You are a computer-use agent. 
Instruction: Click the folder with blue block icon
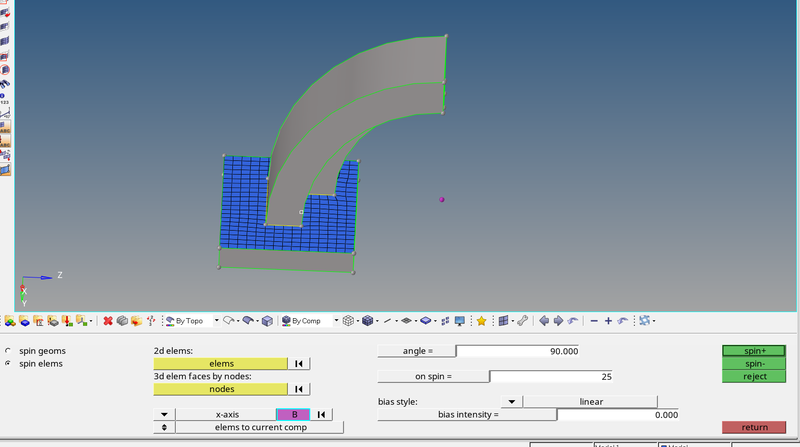click(x=24, y=321)
